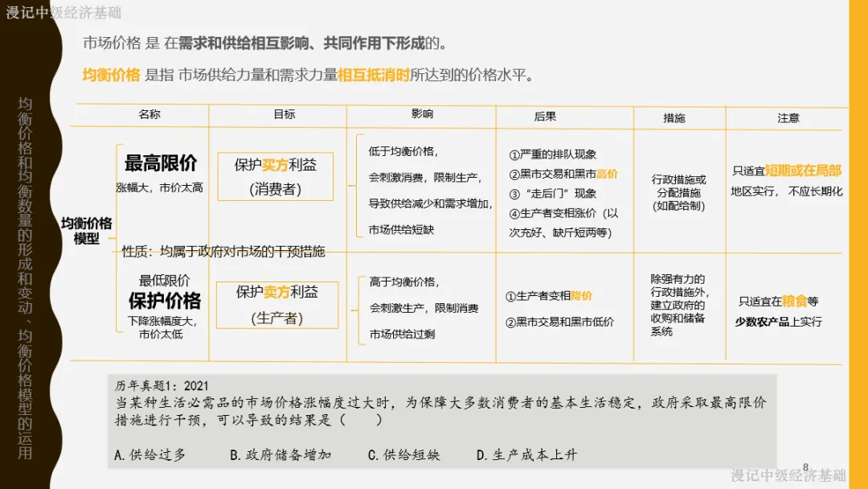
Task: Choose answer D. 生产成本上升
Action: click(x=526, y=455)
